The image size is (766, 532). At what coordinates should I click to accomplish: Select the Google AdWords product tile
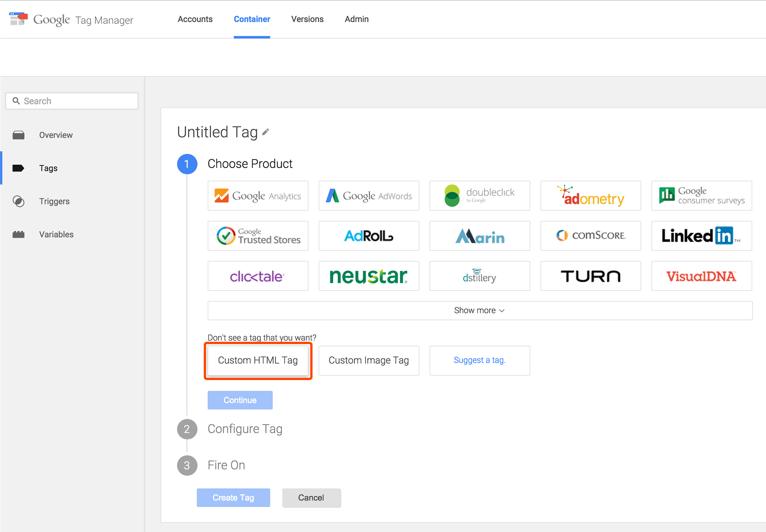(368, 196)
